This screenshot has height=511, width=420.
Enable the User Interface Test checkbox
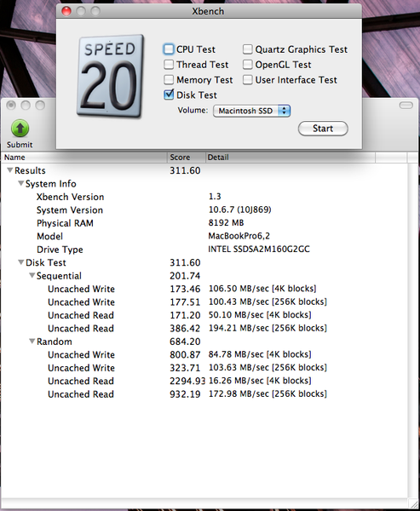(248, 80)
